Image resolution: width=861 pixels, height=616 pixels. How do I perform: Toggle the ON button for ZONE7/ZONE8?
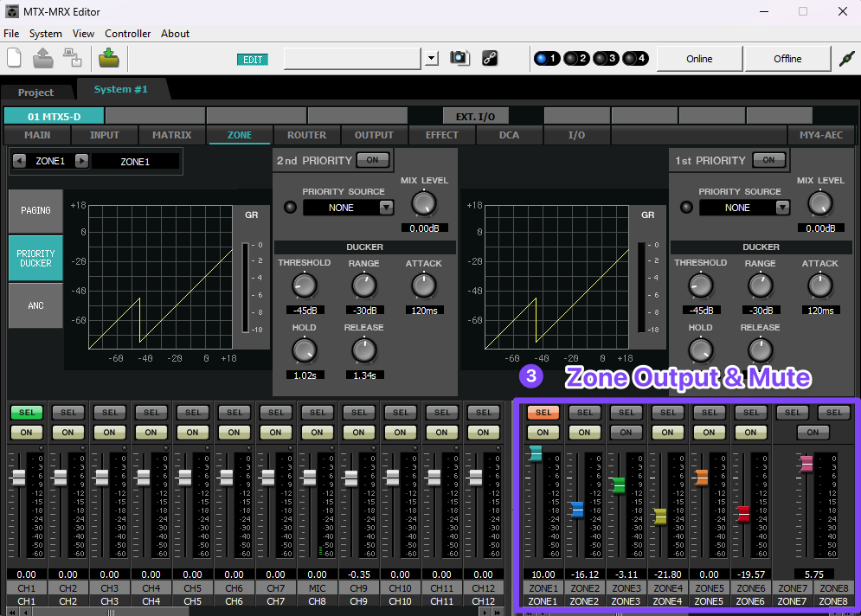(813, 433)
